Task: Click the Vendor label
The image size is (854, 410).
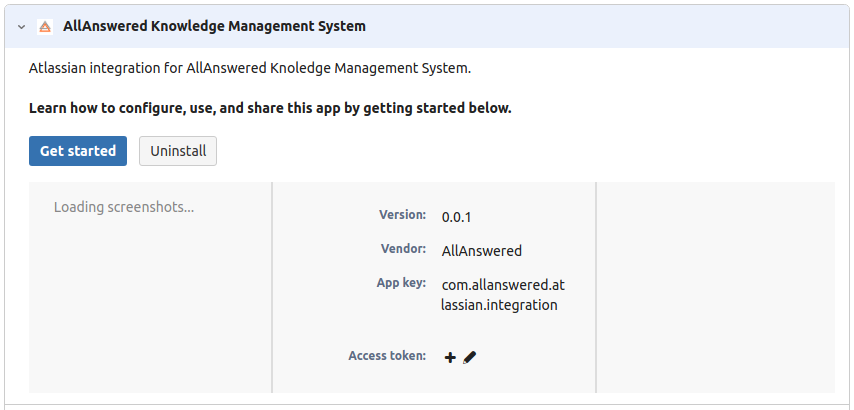Action: pos(403,249)
